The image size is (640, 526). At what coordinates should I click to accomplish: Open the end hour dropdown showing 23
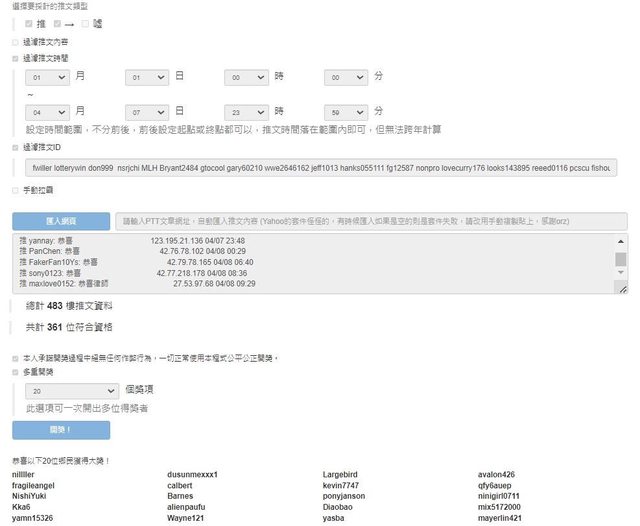pos(246,110)
